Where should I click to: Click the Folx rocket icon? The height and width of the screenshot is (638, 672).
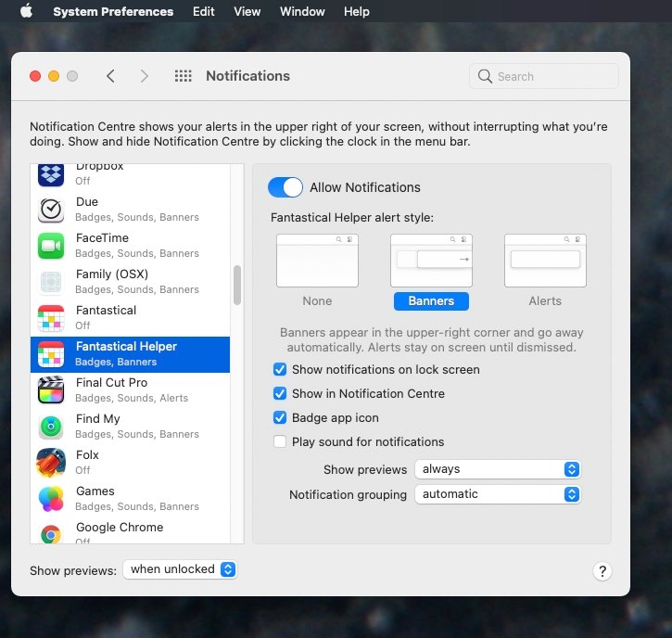click(x=51, y=463)
